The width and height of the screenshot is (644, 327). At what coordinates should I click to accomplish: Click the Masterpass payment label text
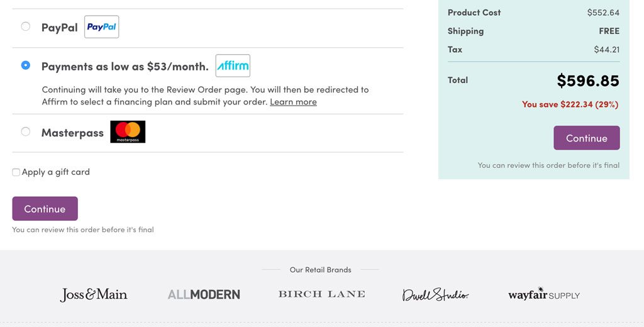[x=72, y=133]
